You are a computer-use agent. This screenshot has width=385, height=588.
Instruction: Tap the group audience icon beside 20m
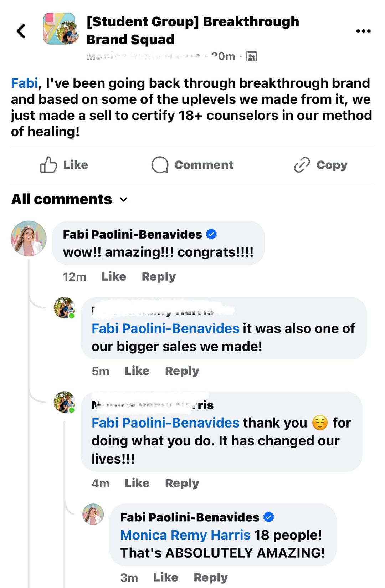(x=251, y=56)
